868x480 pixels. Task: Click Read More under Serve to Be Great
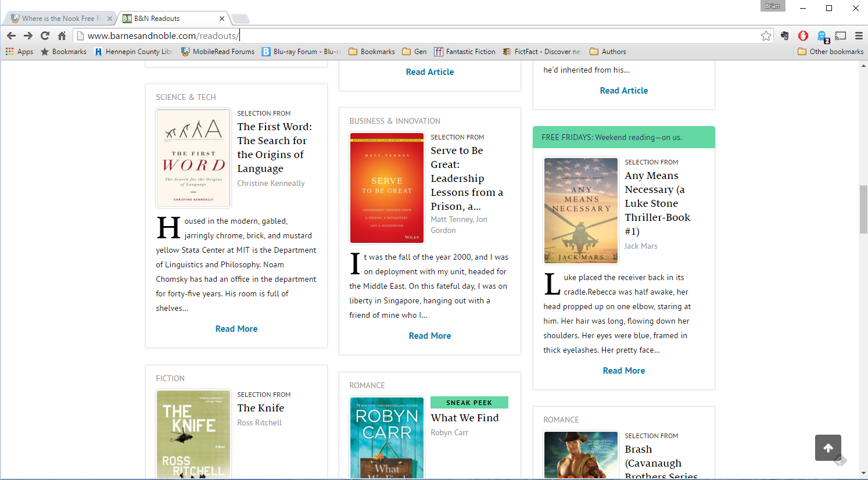coord(430,336)
